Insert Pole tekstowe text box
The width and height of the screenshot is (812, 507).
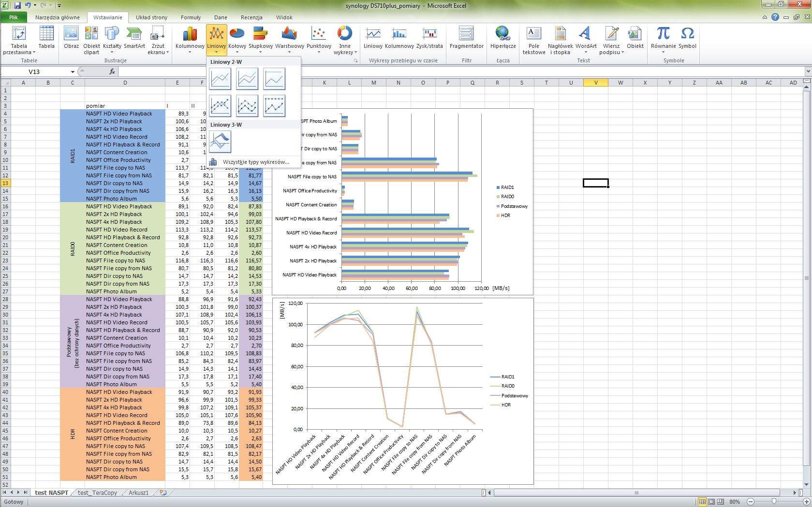click(x=533, y=40)
